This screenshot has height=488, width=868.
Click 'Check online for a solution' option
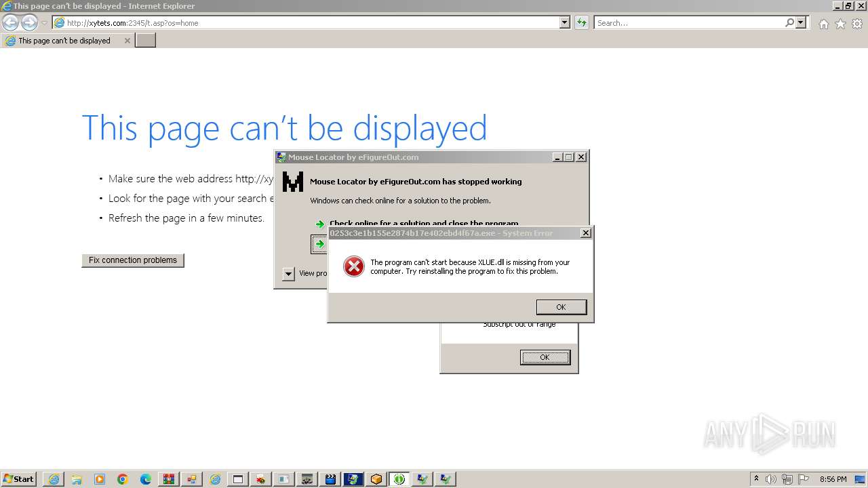(423, 223)
